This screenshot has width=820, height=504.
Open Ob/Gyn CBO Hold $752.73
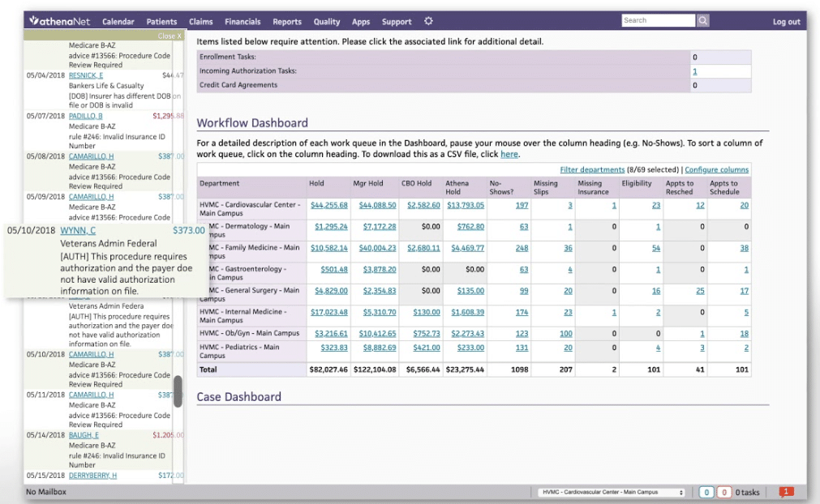click(426, 334)
